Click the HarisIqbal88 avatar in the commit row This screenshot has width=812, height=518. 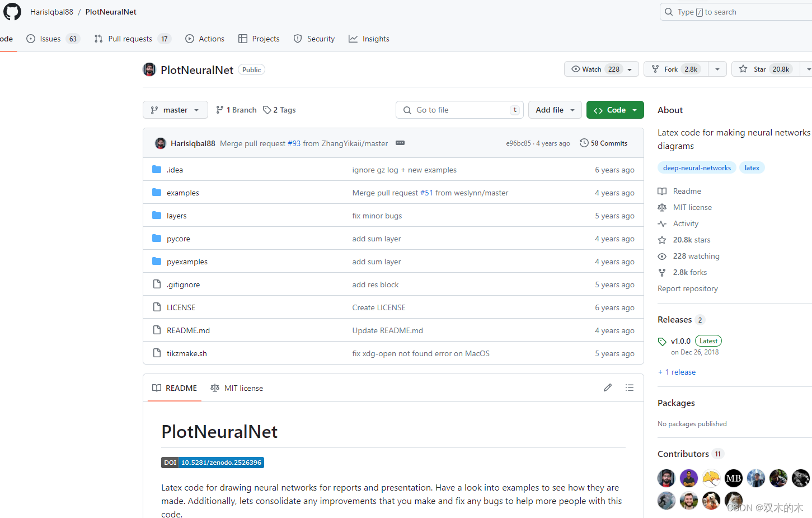click(160, 143)
